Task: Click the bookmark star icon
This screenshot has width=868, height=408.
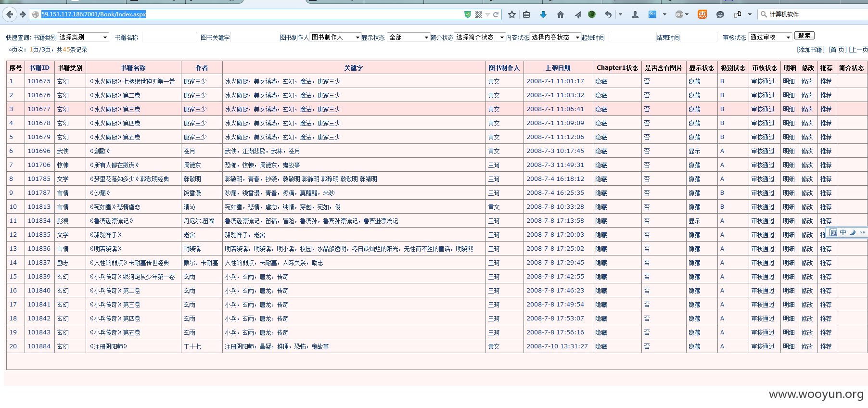Action: [x=512, y=14]
